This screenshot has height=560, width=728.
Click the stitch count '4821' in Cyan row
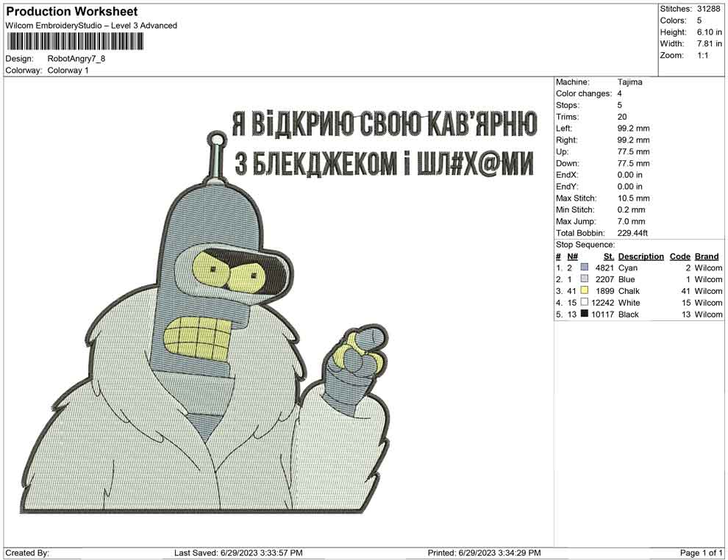(x=604, y=268)
